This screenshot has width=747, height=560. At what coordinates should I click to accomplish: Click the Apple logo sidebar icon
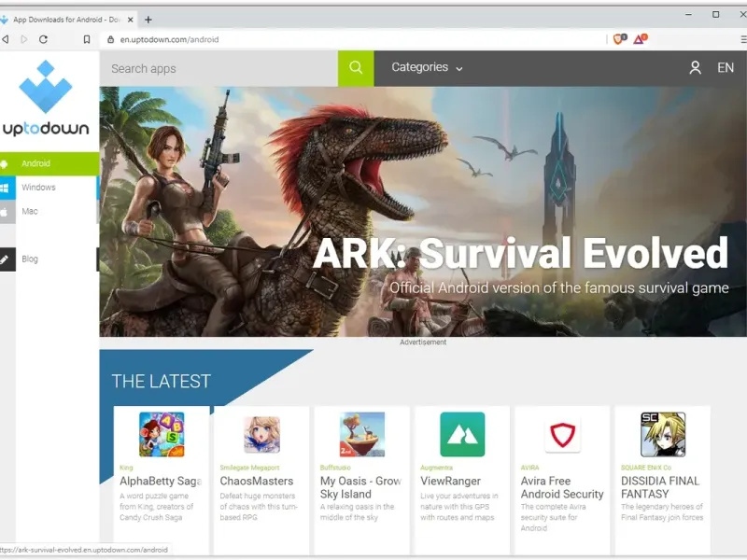[5, 212]
